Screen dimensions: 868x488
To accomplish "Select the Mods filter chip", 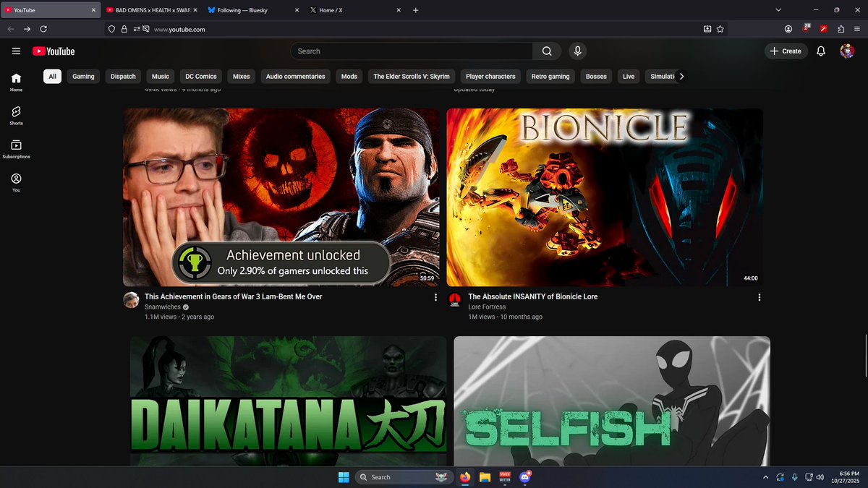I will pos(349,76).
